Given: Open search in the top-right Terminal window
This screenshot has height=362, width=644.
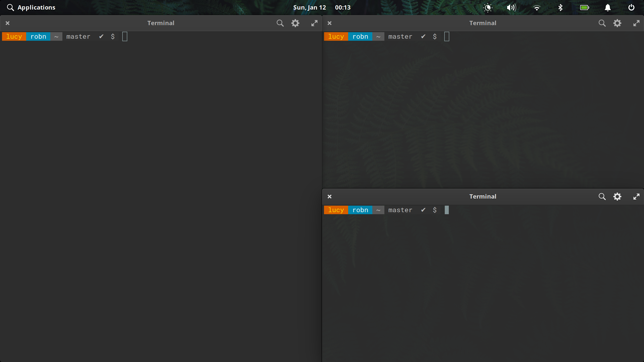Looking at the screenshot, I should 602,23.
